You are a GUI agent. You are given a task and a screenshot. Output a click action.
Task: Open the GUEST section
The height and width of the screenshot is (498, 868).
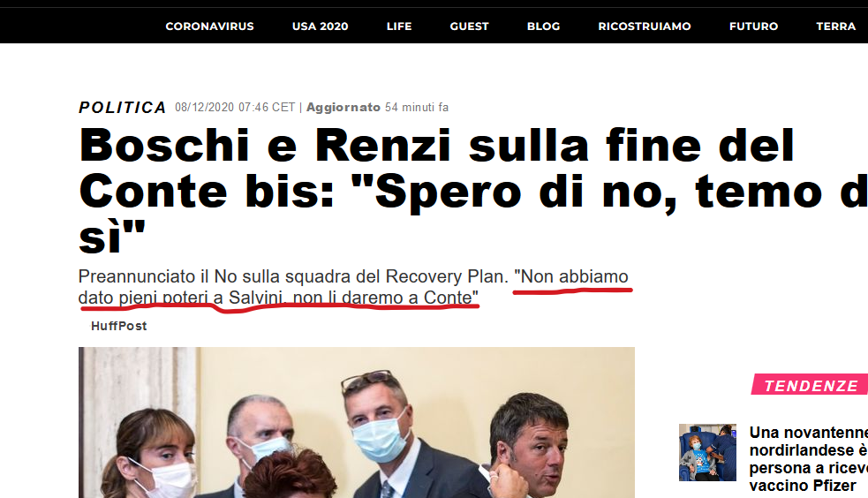(470, 26)
